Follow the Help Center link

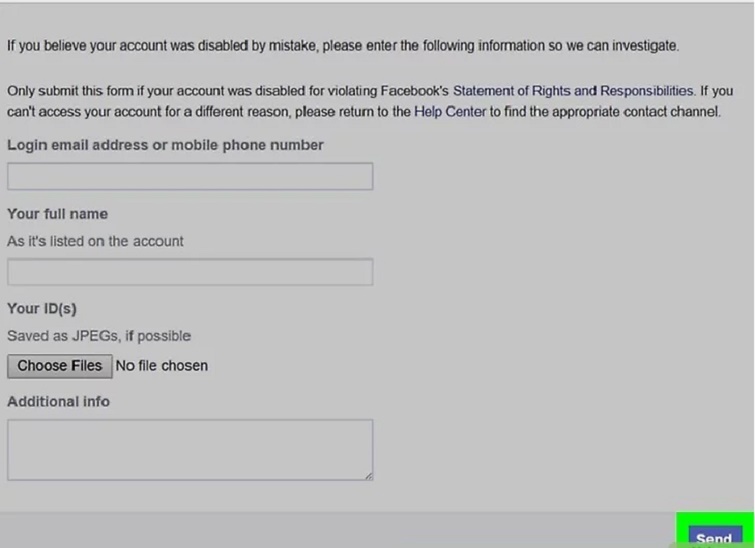pos(450,112)
